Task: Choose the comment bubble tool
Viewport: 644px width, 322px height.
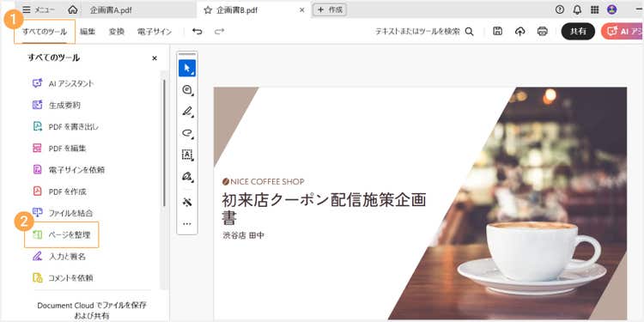Action: pyautogui.click(x=187, y=90)
